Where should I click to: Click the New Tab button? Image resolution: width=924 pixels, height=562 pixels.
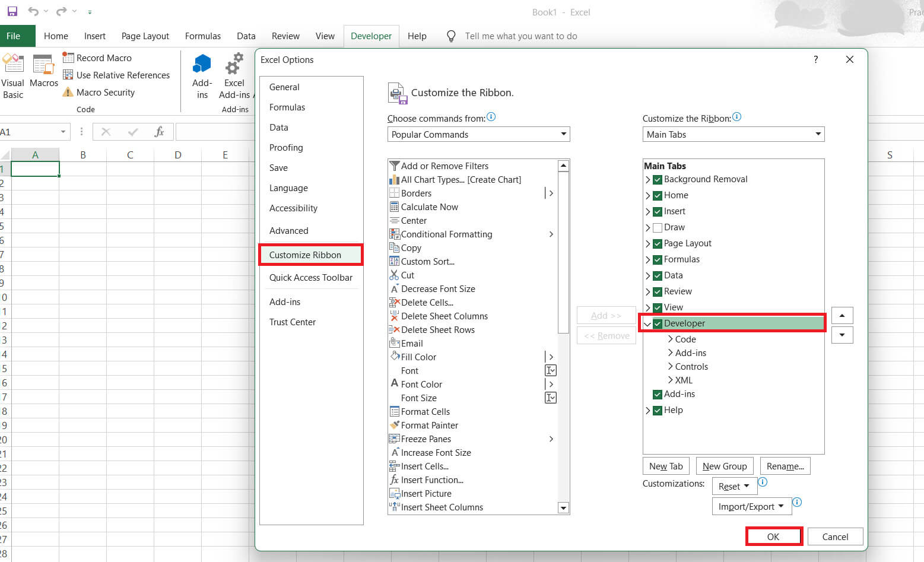[666, 466]
